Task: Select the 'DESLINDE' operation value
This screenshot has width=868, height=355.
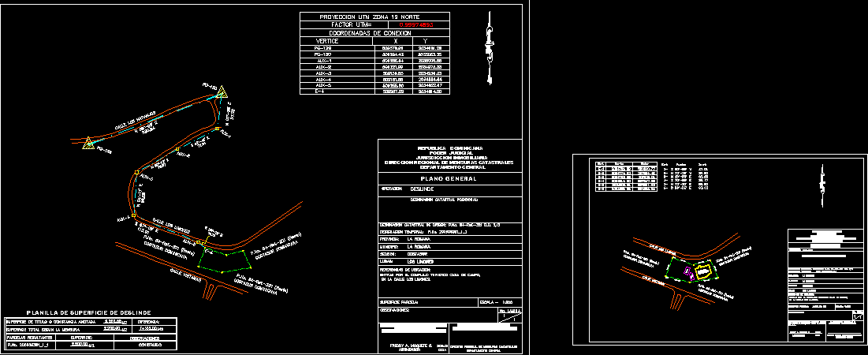Action: [x=422, y=189]
